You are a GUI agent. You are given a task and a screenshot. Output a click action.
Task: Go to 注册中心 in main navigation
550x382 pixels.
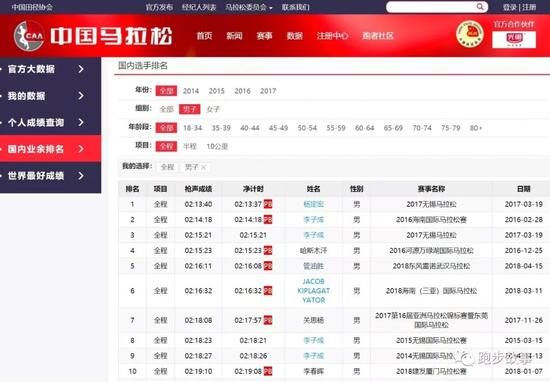[x=333, y=36]
